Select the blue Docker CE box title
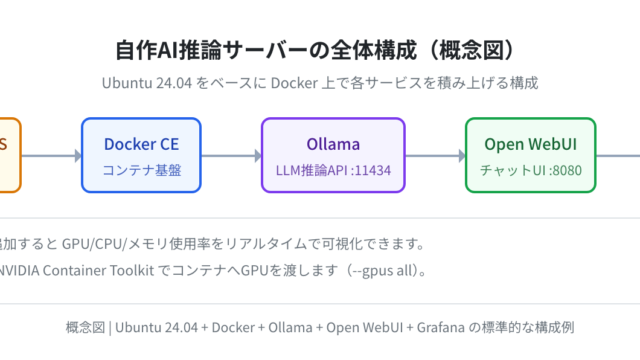Viewport: 640px width, 360px height. point(141,144)
